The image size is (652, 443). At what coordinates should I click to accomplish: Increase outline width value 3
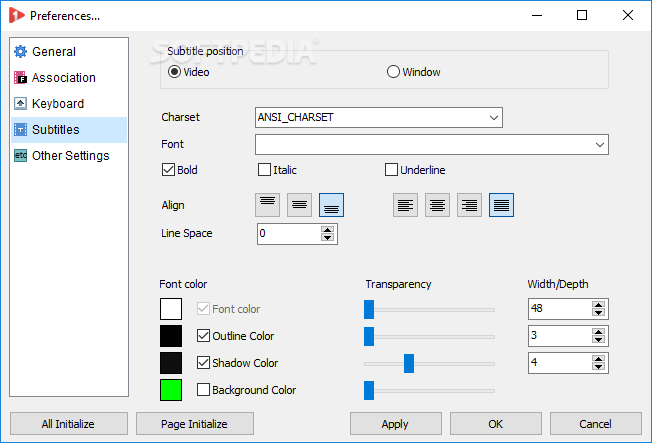[598, 332]
